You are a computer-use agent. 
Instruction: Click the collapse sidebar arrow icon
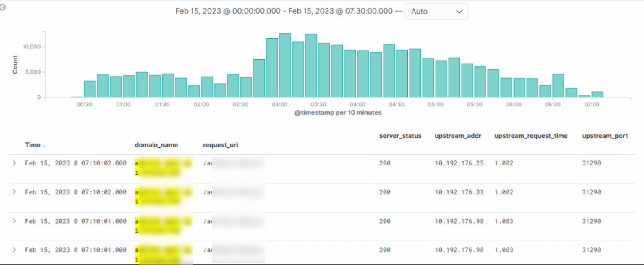click(3, 8)
